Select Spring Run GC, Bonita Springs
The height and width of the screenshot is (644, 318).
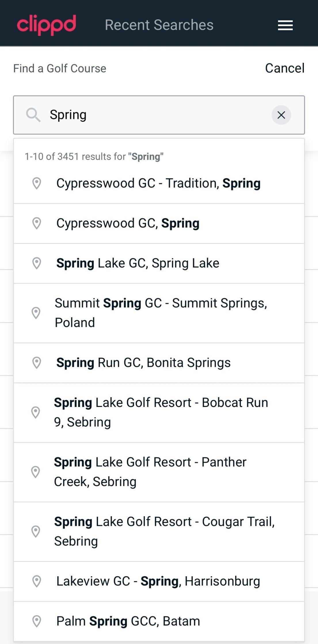click(143, 363)
